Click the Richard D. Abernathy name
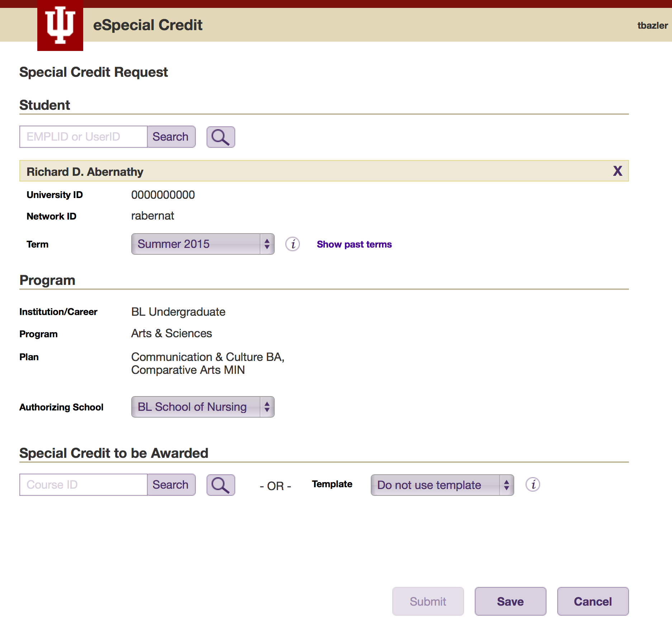This screenshot has width=672, height=625. click(x=85, y=171)
